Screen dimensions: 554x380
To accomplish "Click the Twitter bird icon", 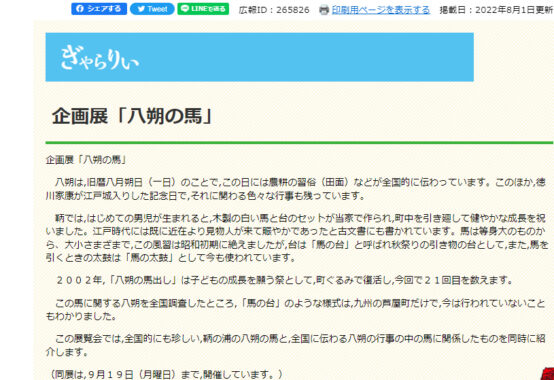I will pyautogui.click(x=141, y=9).
